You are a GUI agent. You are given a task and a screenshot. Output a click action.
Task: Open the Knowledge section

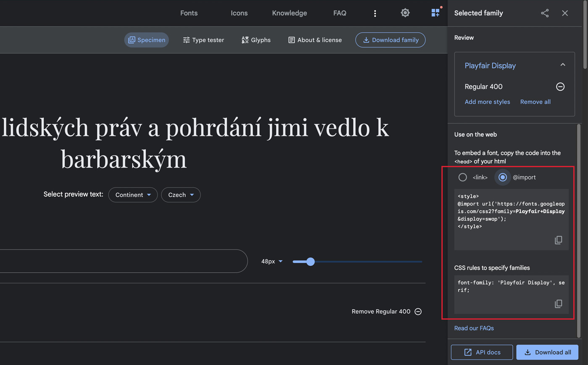pyautogui.click(x=289, y=13)
